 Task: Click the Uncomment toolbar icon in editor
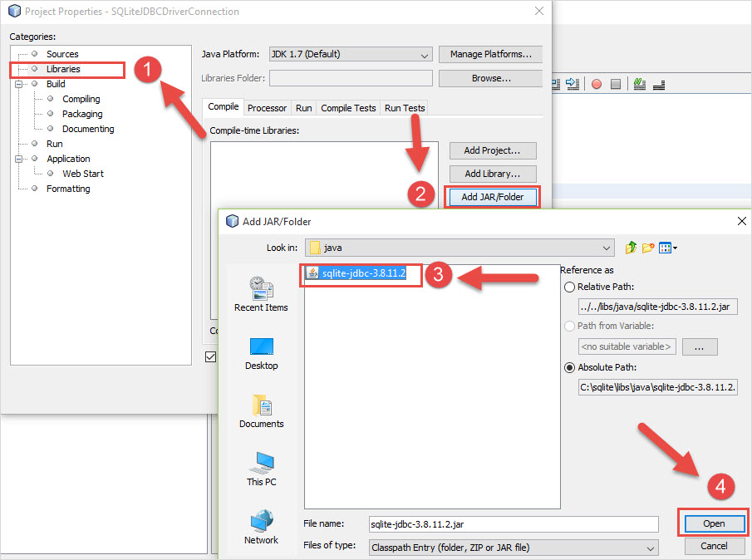pyautogui.click(x=659, y=85)
